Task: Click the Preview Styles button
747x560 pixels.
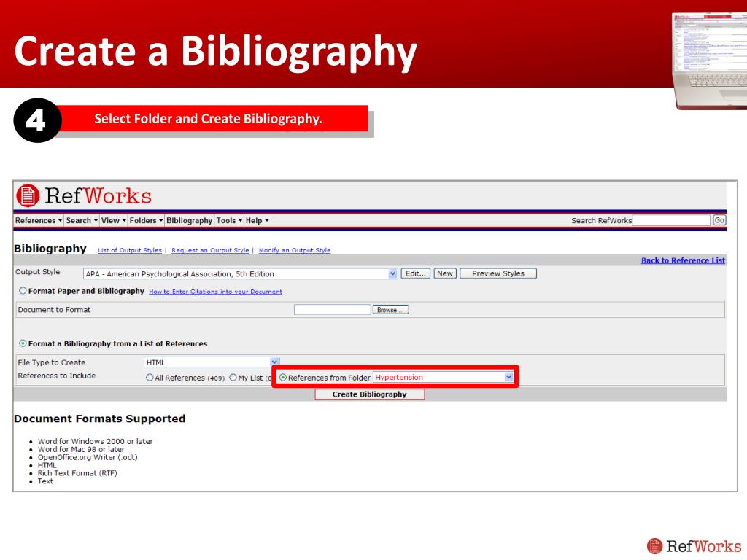Action: pos(498,273)
